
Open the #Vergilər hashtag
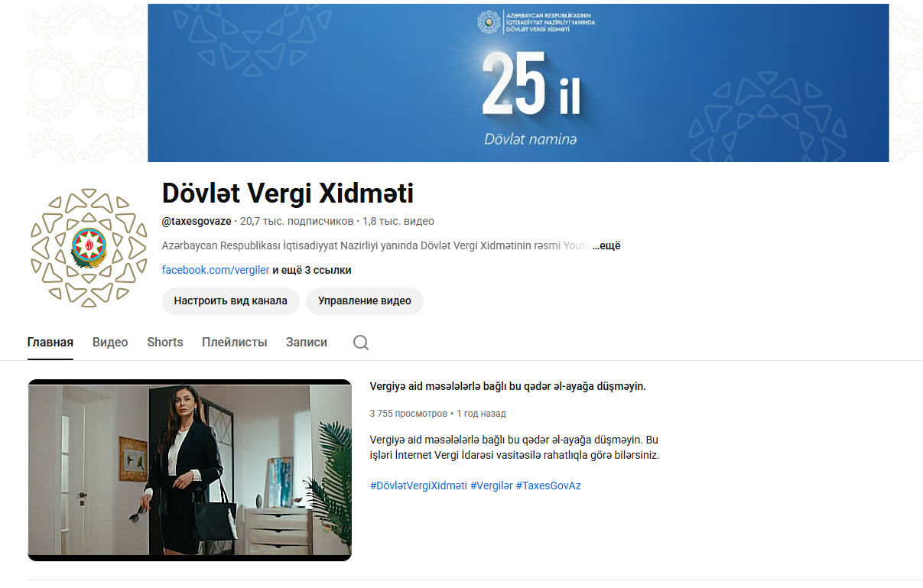pyautogui.click(x=491, y=486)
